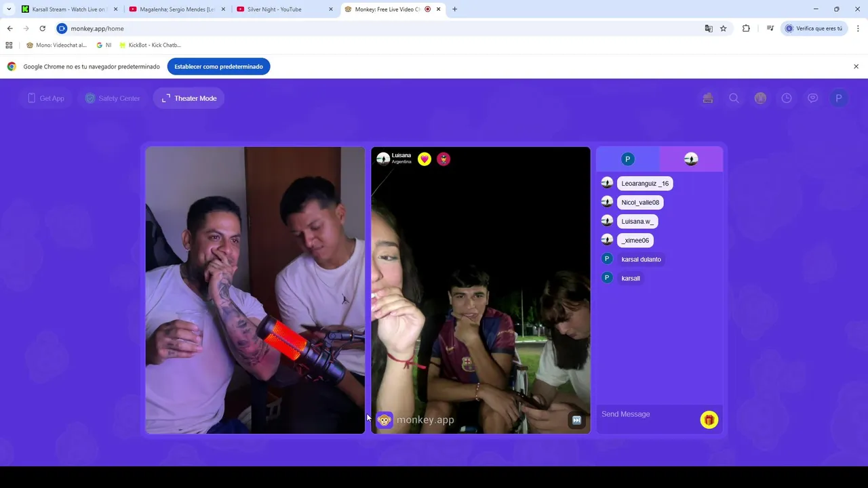Click the report police badge icon

click(x=443, y=159)
